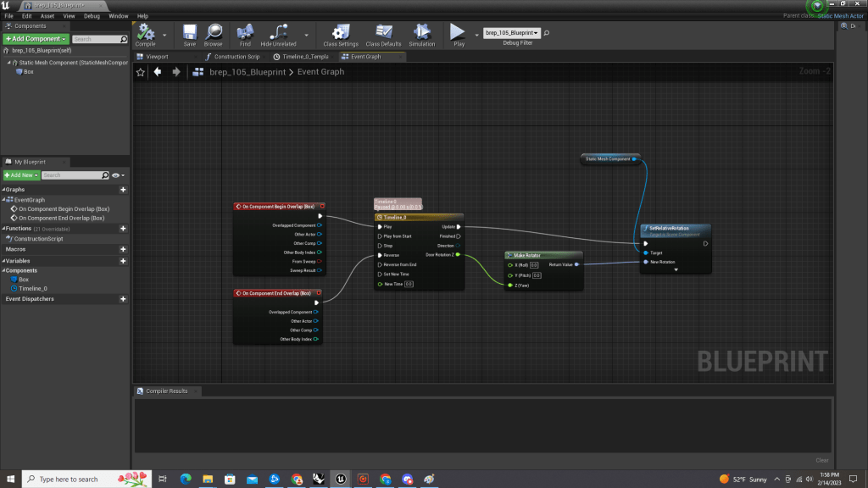Save the blueprint with Save icon
The image size is (868, 488).
coord(189,34)
